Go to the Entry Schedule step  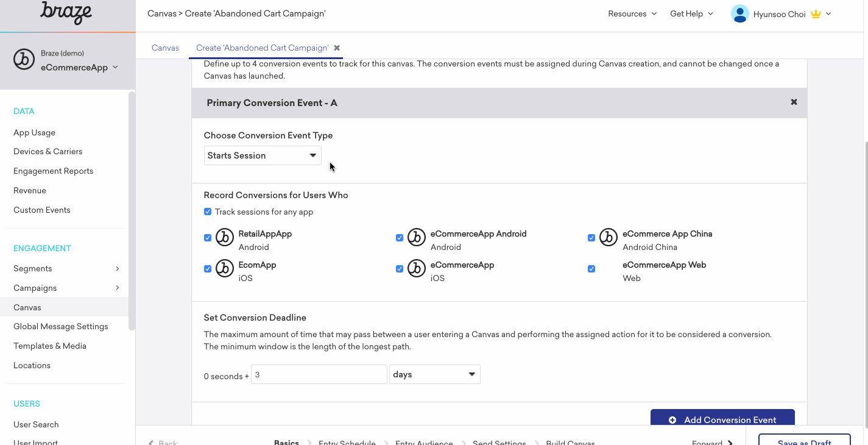coord(347,442)
